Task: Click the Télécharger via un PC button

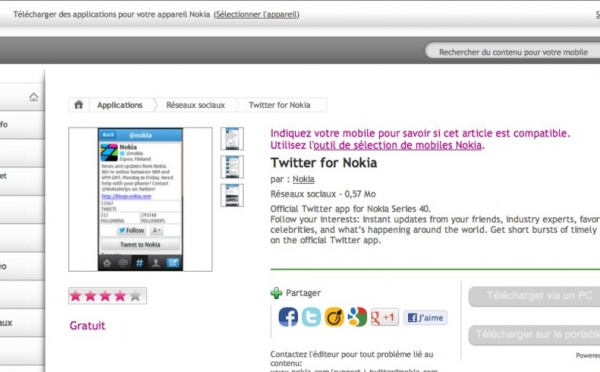Action: (535, 296)
